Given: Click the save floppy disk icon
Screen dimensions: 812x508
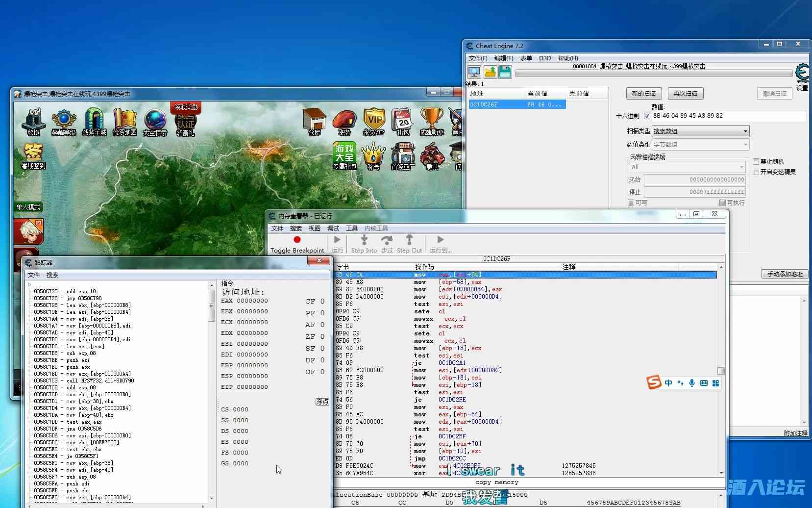Looking at the screenshot, I should [505, 73].
